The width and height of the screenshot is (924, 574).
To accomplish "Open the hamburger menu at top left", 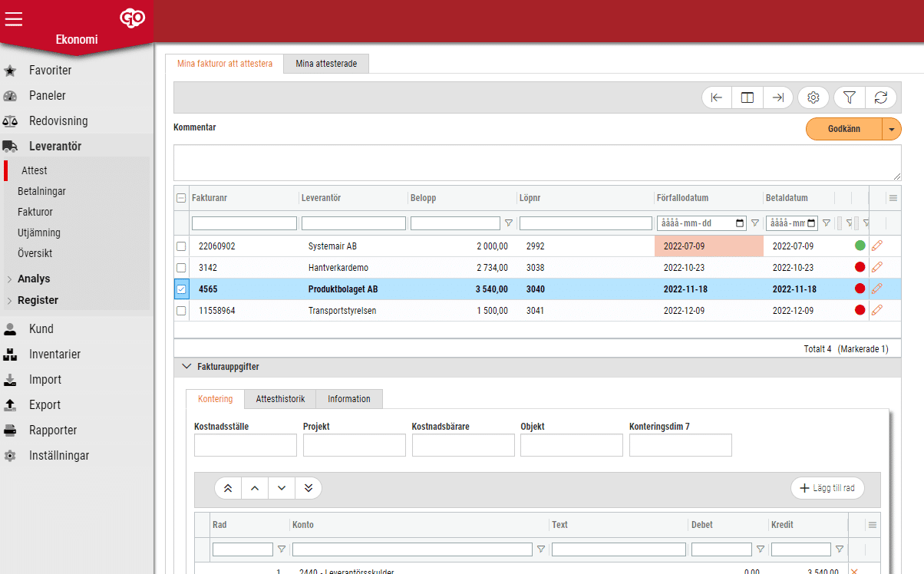I will click(x=14, y=20).
